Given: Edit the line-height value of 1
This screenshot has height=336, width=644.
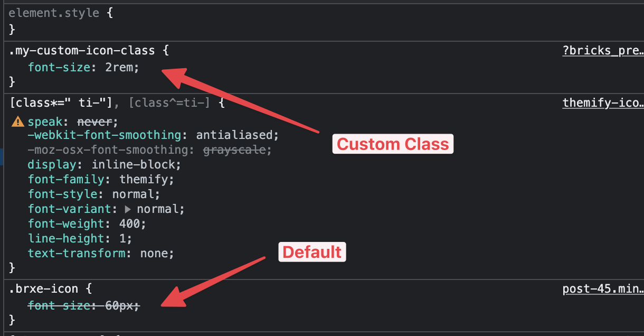Looking at the screenshot, I should coord(122,238).
